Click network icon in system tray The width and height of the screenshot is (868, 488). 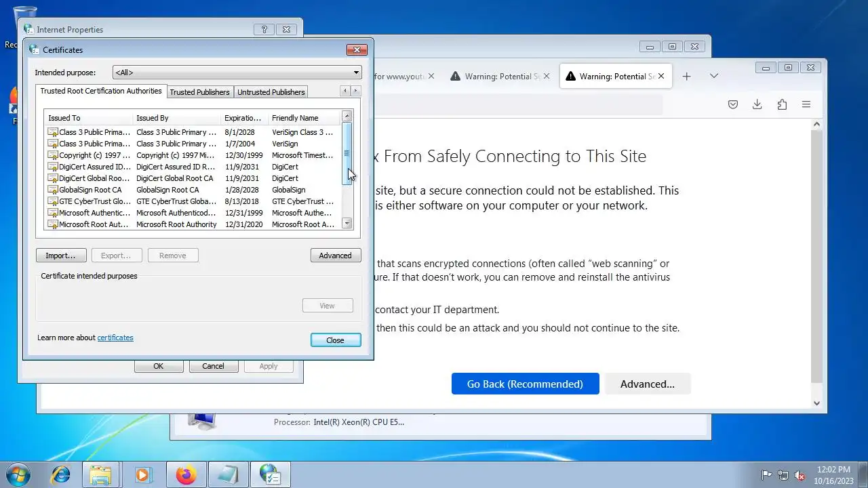(783, 476)
